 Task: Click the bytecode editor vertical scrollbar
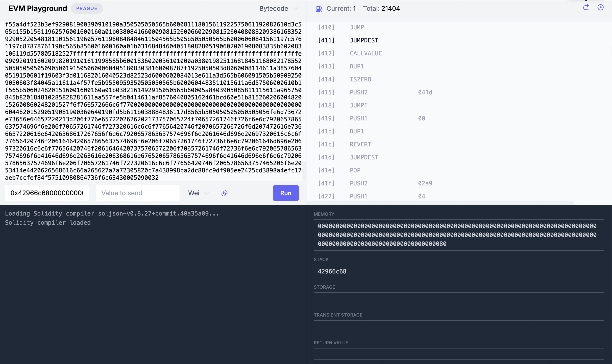click(x=304, y=170)
